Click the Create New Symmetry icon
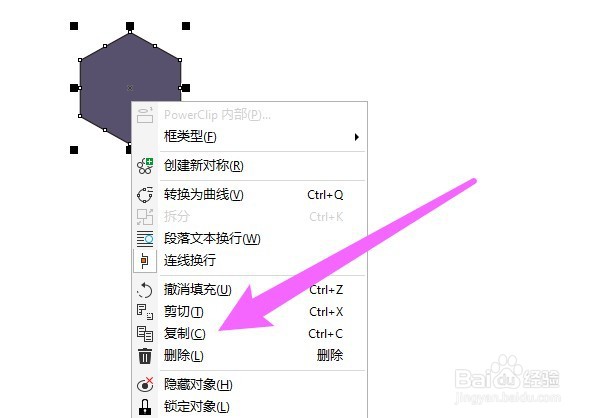Viewport: 593px width, 418px height. [x=145, y=166]
